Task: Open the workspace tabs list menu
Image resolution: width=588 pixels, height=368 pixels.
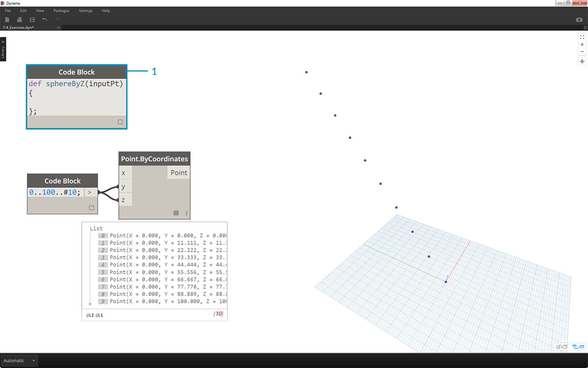Action: [585, 27]
